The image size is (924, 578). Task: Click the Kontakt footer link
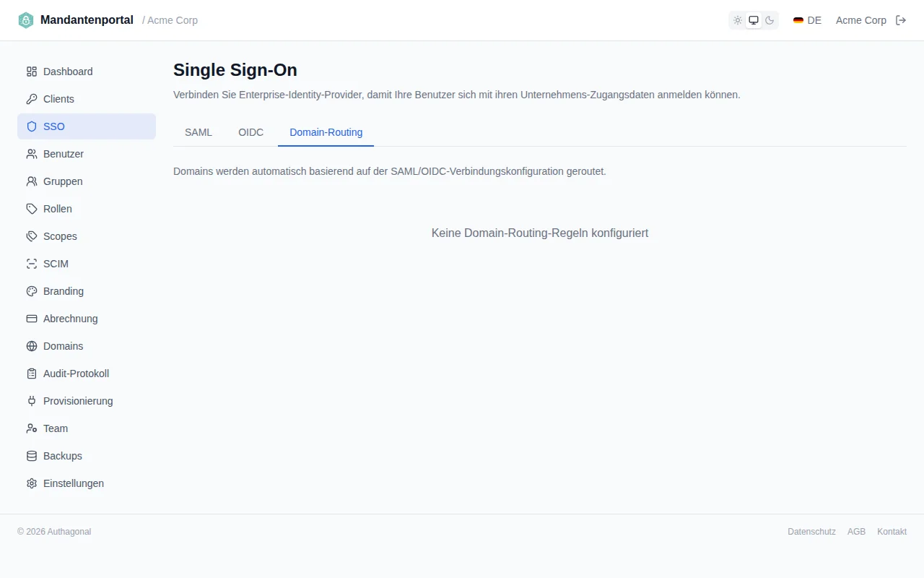892,532
